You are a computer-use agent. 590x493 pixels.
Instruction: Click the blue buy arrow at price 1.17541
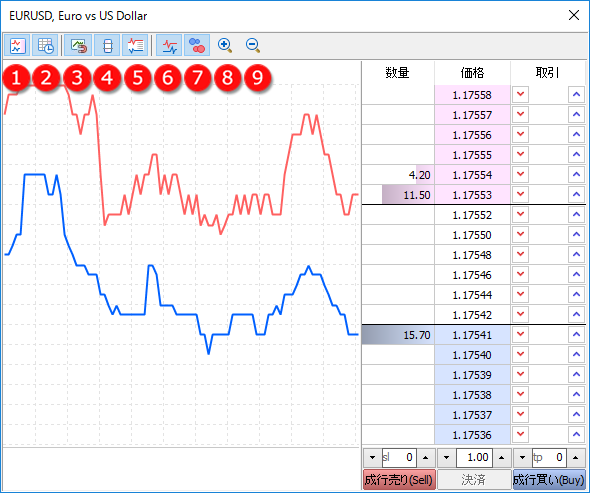(x=576, y=334)
